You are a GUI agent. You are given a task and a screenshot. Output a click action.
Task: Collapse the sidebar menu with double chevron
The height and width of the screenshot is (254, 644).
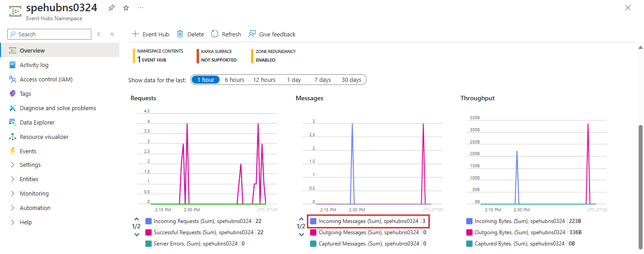[112, 34]
